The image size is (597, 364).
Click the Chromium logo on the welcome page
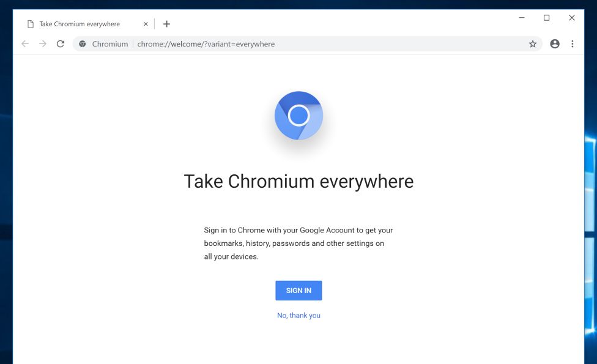coord(298,116)
